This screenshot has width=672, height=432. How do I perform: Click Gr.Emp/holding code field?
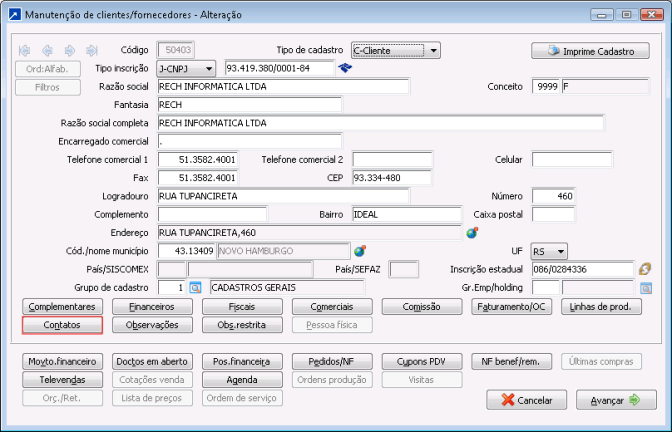click(x=546, y=288)
